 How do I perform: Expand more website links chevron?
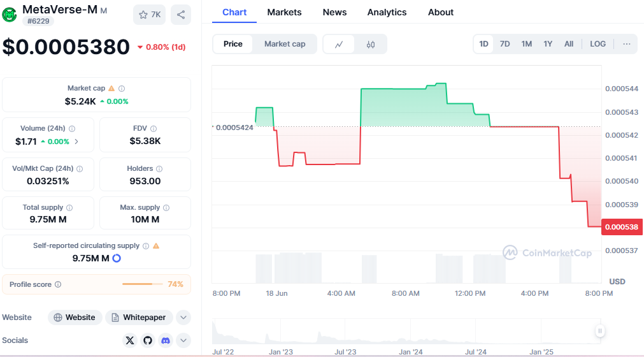click(183, 317)
